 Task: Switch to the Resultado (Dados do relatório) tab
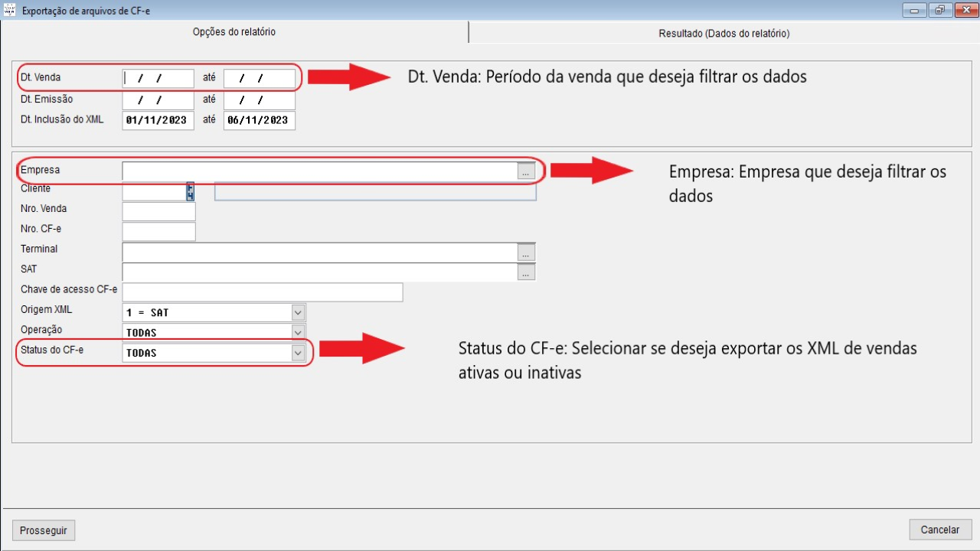click(x=724, y=33)
